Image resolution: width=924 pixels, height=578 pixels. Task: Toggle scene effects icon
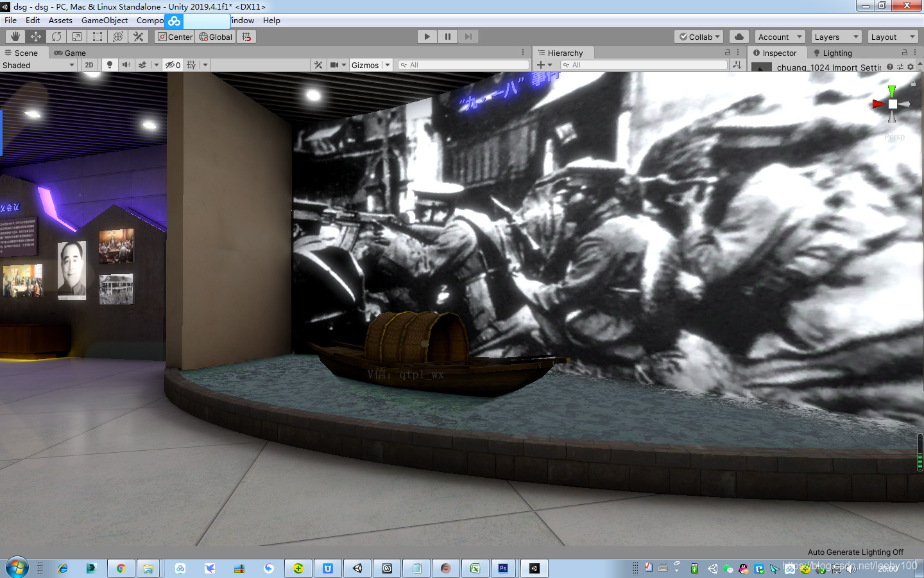(x=142, y=65)
